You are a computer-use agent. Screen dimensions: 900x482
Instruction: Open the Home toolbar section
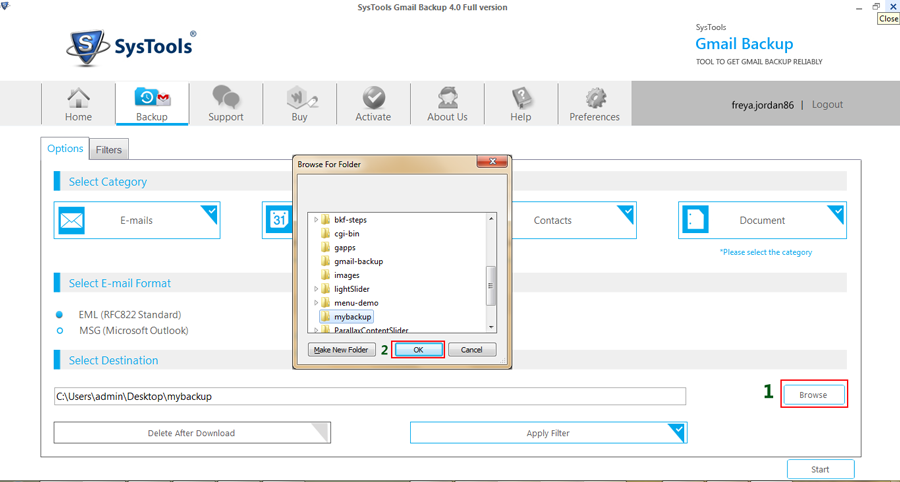(78, 104)
